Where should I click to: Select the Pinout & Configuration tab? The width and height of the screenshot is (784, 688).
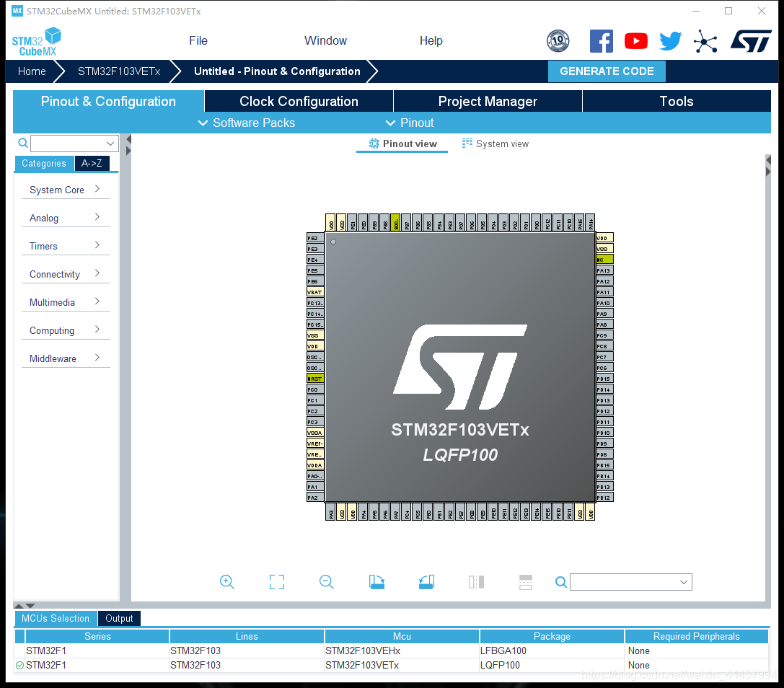(x=108, y=101)
